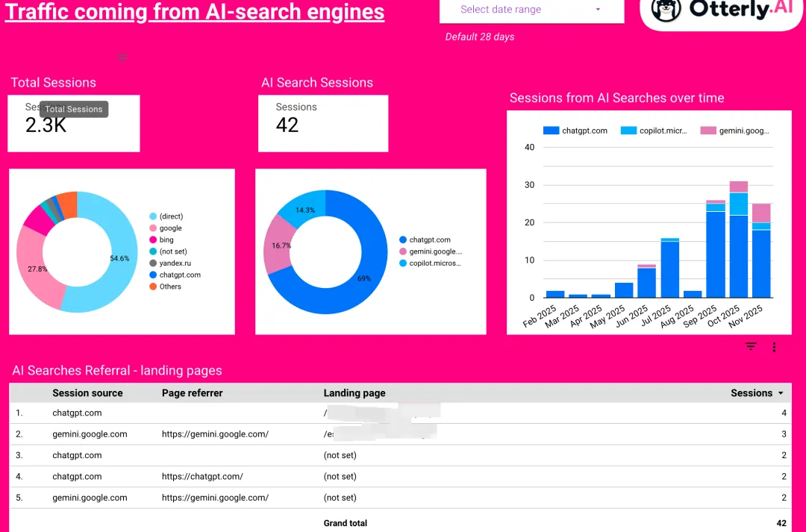Viewport: 806px width, 532px height.
Task: Click the Session source column header
Action: 87,393
